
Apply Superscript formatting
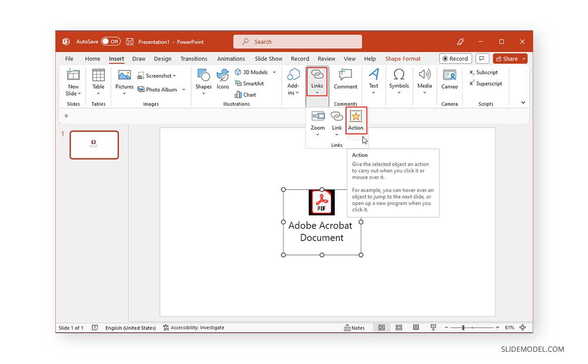(486, 83)
